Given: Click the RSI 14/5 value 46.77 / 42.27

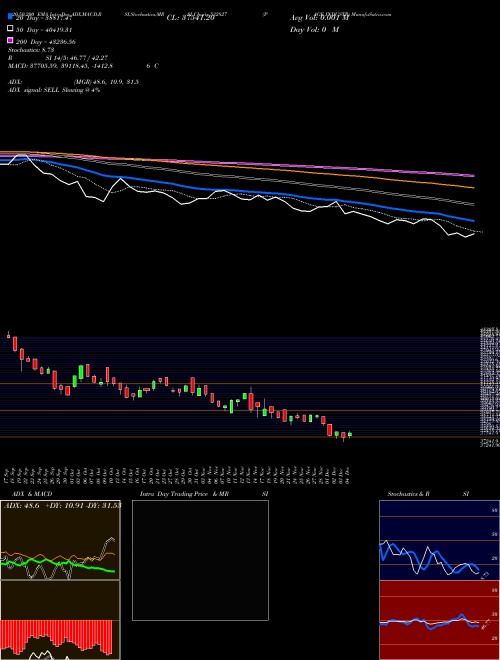Looking at the screenshot, I should (x=77, y=58).
